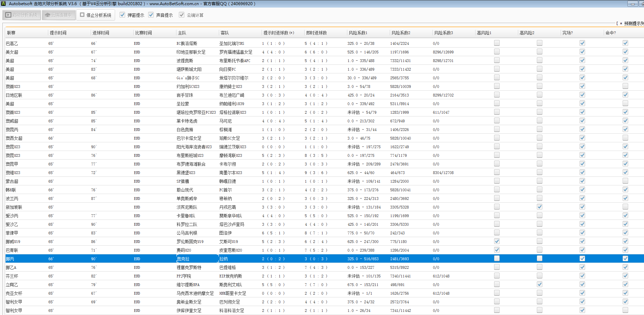Click the 提示时间 column header
Viewport: 644px width, 315px height.
coord(58,33)
